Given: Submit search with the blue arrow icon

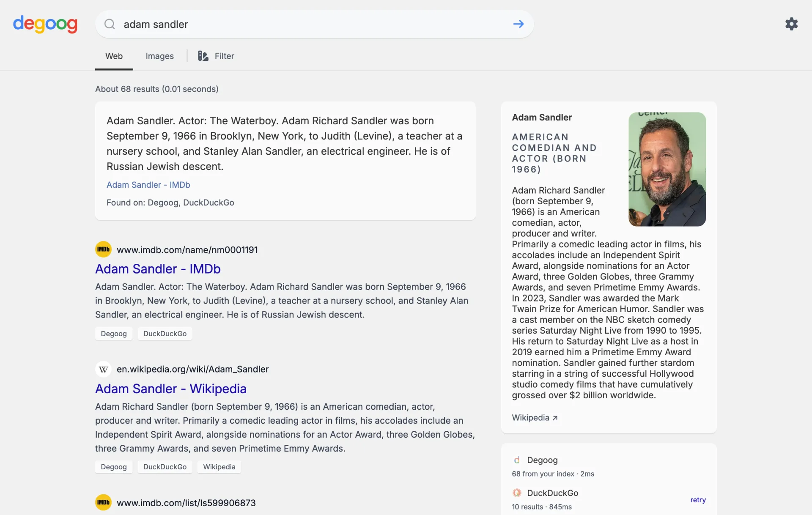Looking at the screenshot, I should pos(518,24).
